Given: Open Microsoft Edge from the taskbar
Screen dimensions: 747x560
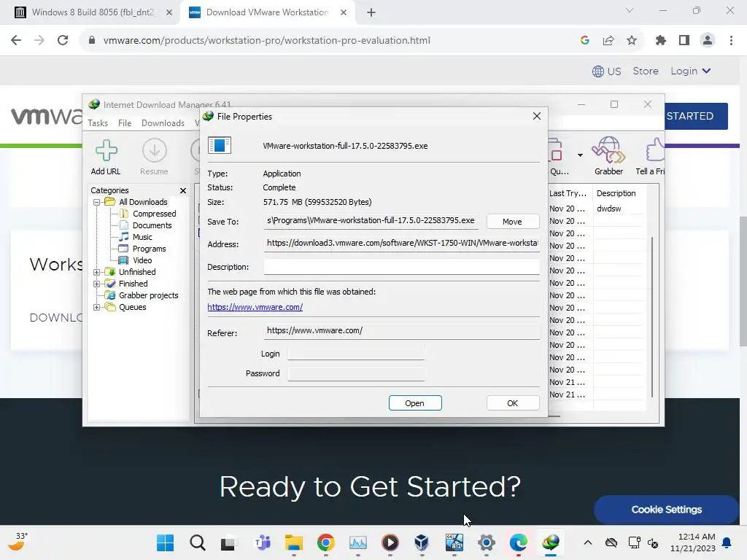Looking at the screenshot, I should point(519,542).
